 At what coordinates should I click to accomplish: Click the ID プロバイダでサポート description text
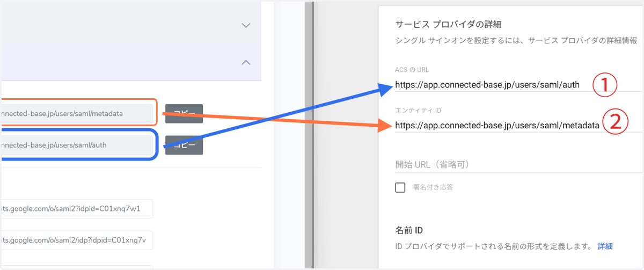coord(493,246)
